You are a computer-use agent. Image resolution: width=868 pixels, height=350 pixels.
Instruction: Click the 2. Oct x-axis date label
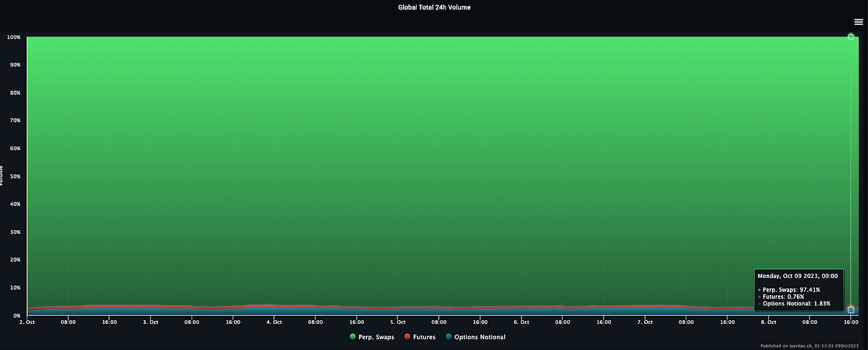tap(27, 322)
